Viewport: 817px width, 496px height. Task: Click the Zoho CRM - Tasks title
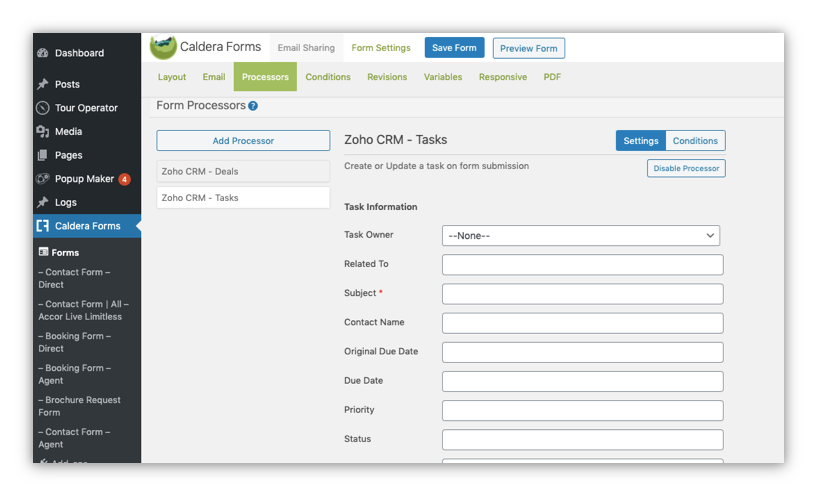[395, 140]
